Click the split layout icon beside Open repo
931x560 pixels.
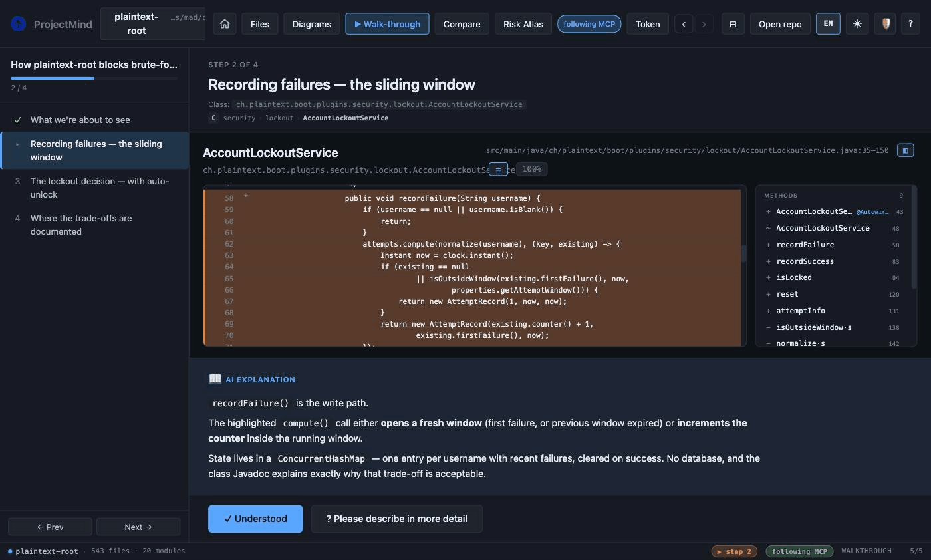point(733,24)
